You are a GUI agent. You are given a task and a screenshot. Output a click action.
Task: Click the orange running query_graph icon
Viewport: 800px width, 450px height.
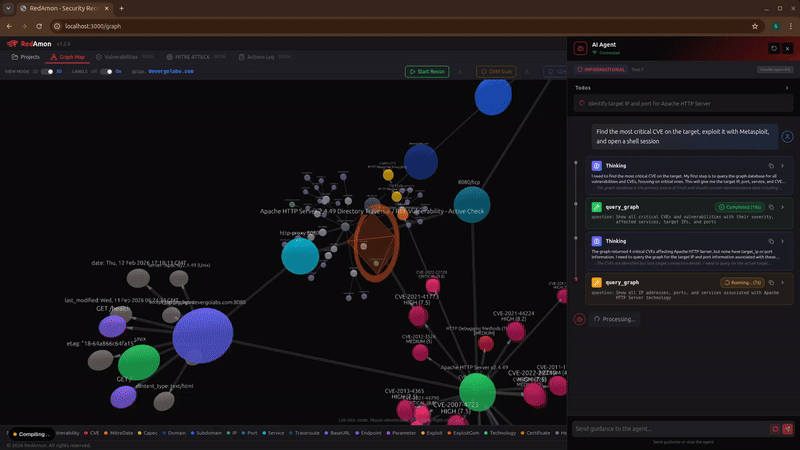click(596, 282)
